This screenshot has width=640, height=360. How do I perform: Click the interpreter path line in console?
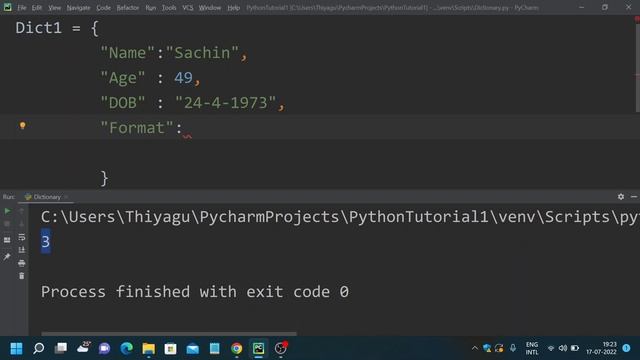(x=340, y=217)
